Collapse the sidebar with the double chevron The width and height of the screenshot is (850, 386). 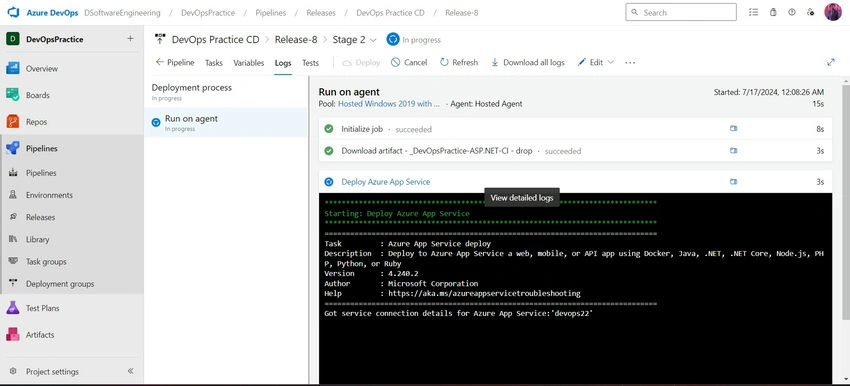pos(130,371)
